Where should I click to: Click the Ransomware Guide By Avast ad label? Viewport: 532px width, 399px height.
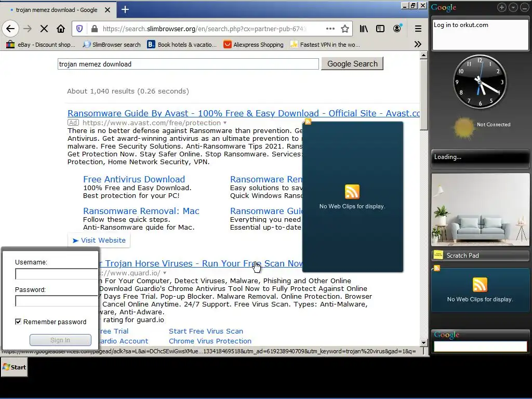73,123
